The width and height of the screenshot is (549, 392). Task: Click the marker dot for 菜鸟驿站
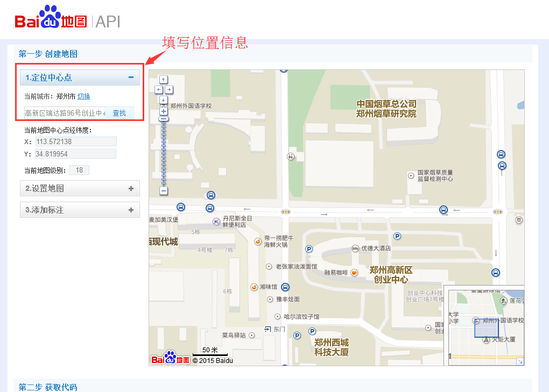pyautogui.click(x=252, y=335)
